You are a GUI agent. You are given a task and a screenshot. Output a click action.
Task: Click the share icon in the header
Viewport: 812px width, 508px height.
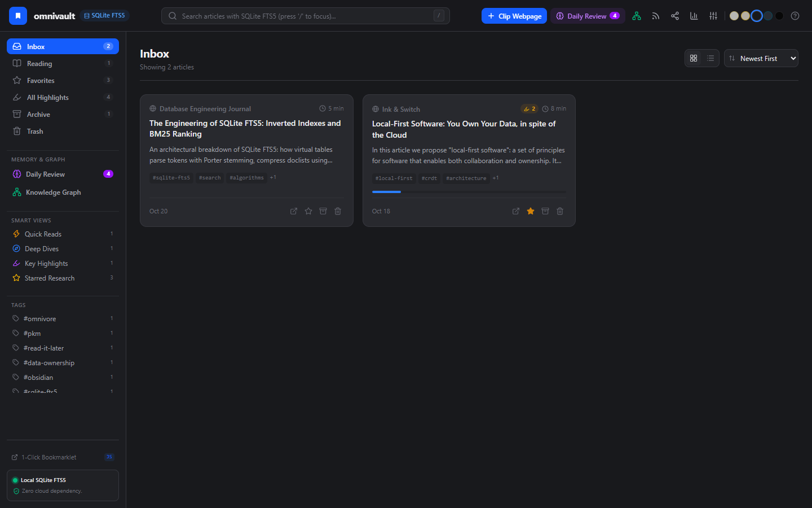(675, 16)
